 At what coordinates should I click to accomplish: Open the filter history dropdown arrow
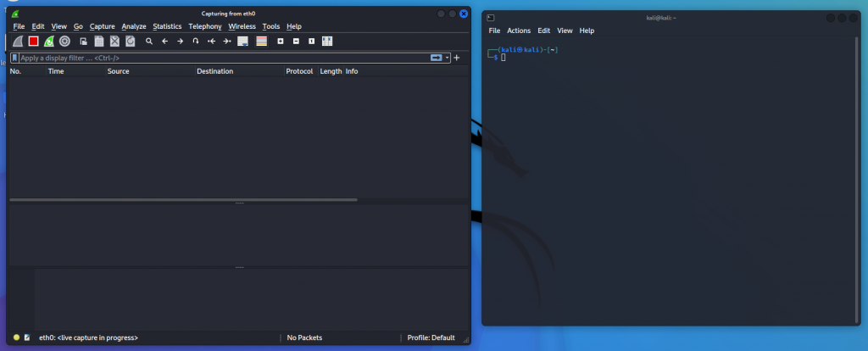[448, 58]
